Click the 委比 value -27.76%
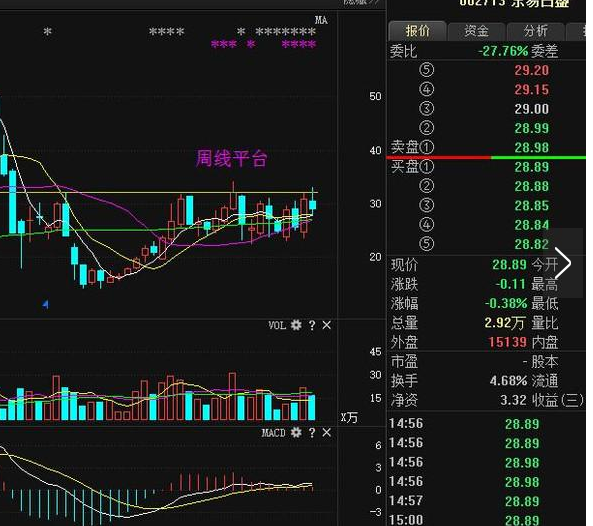 click(x=503, y=51)
